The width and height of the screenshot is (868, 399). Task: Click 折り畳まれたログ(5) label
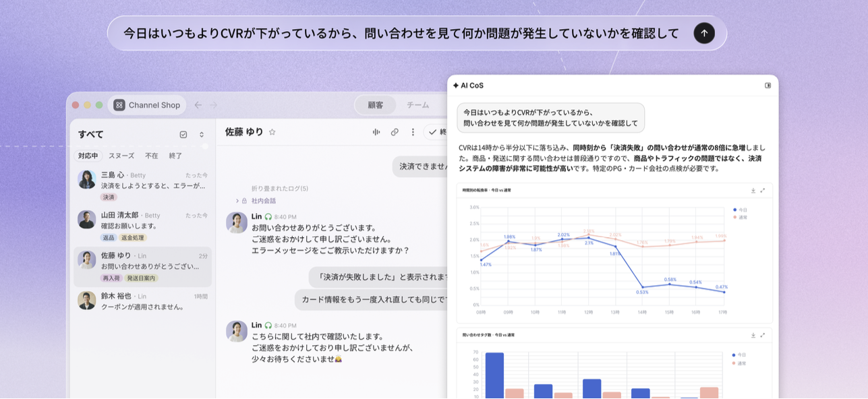pos(280,189)
